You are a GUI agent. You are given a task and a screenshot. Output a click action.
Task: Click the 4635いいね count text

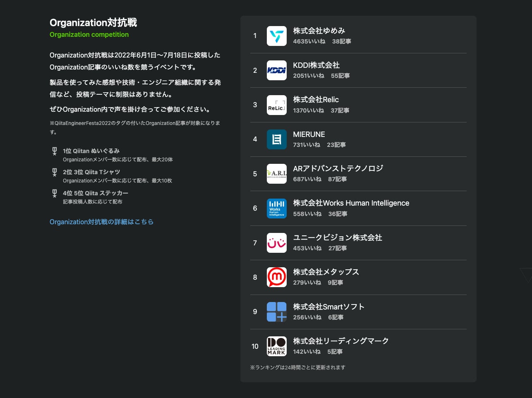click(309, 41)
